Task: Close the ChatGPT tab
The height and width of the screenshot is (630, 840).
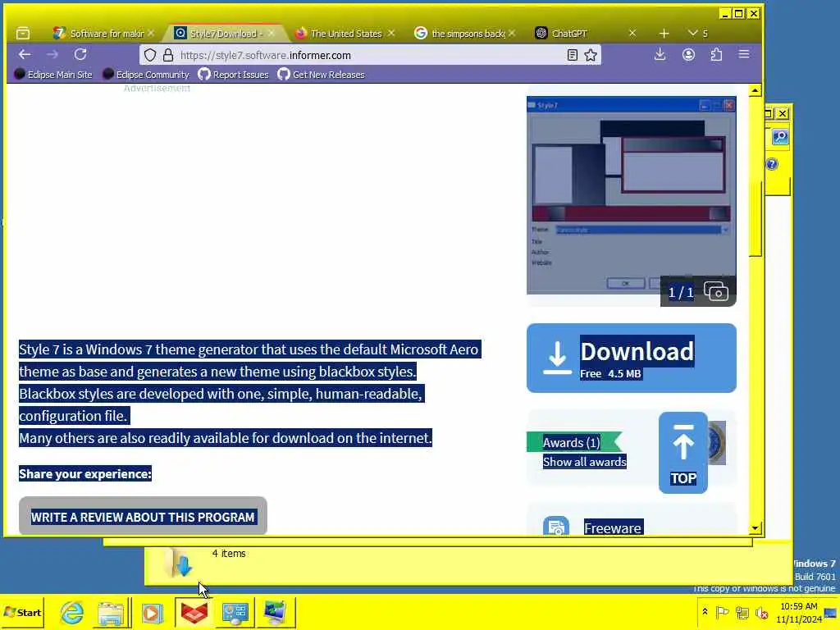Action: click(x=632, y=33)
